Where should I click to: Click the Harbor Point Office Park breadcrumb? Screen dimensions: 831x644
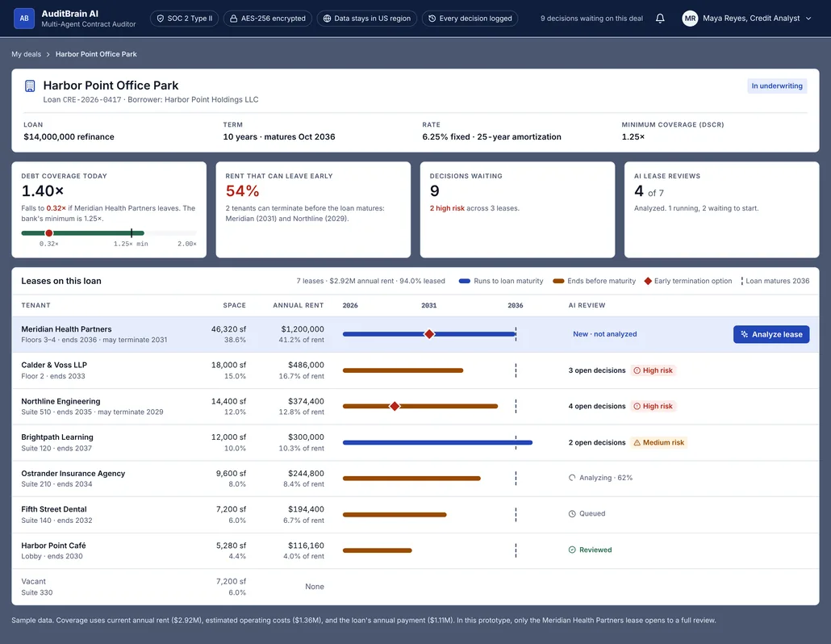96,54
